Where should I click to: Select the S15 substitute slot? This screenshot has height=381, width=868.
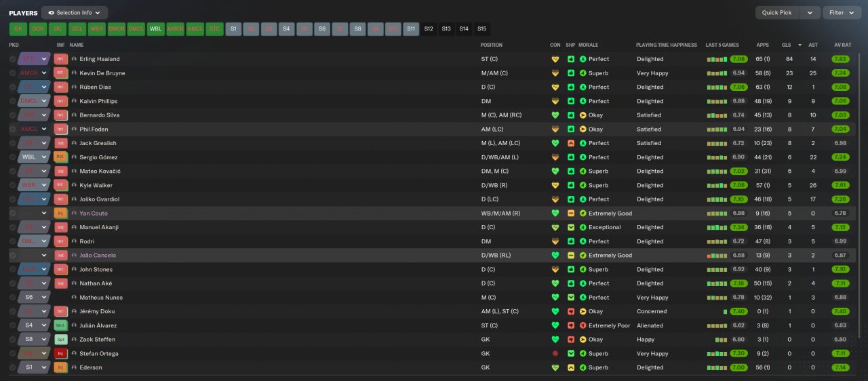point(481,29)
